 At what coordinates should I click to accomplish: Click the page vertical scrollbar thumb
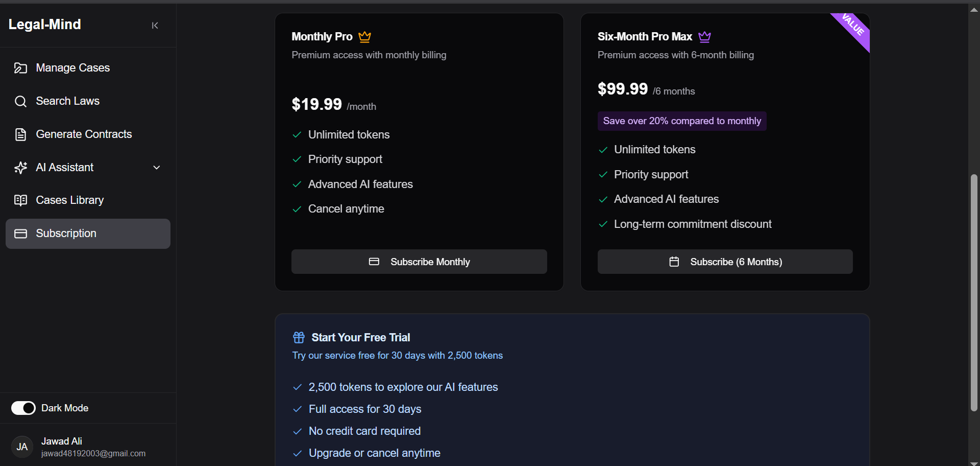coord(974,293)
